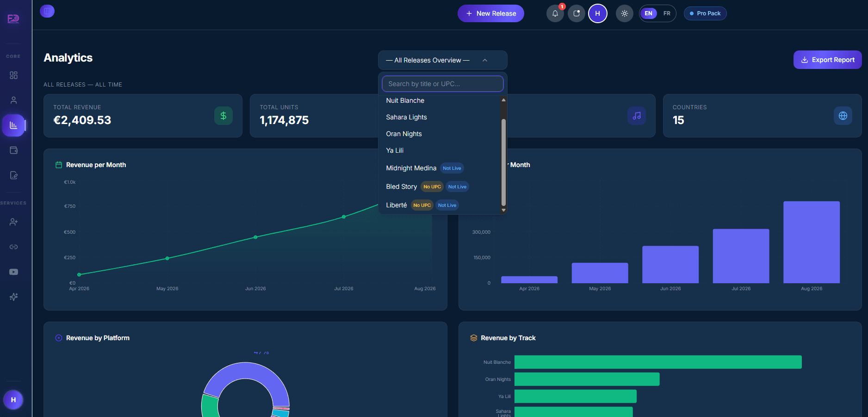Click the Jul 2026 bar in units chart
The height and width of the screenshot is (417, 868).
click(x=741, y=256)
